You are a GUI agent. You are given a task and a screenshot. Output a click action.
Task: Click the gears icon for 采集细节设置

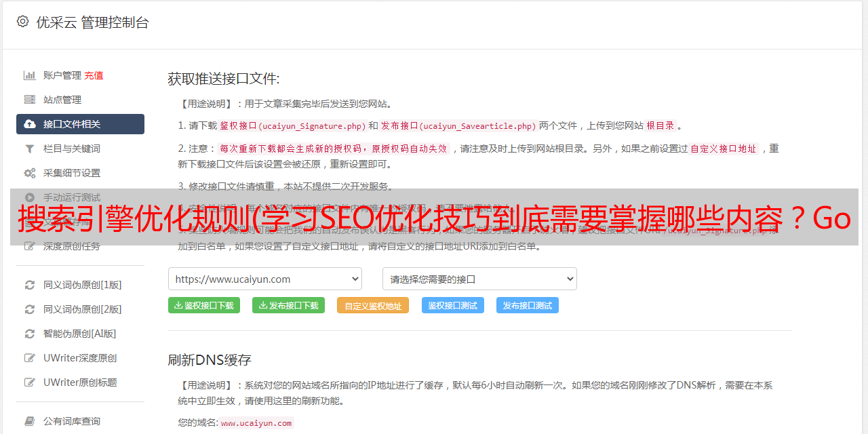(x=30, y=173)
